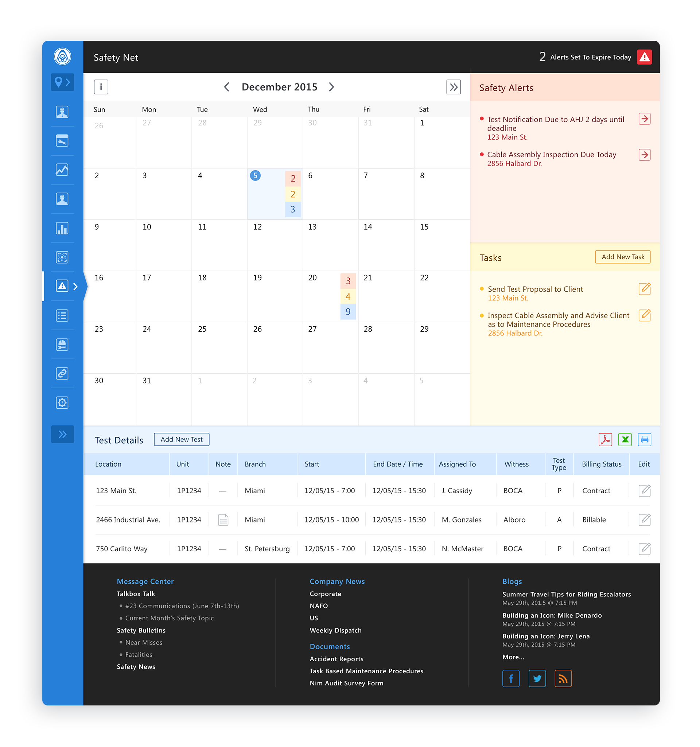Image resolution: width=700 pixels, height=747 pixels.
Task: Open Accident Reports document link
Action: pos(336,659)
